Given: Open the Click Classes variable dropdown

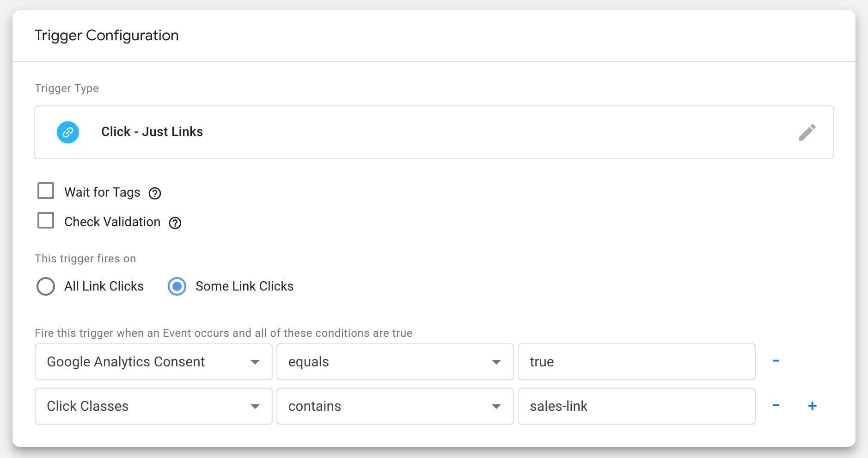Looking at the screenshot, I should tap(153, 406).
